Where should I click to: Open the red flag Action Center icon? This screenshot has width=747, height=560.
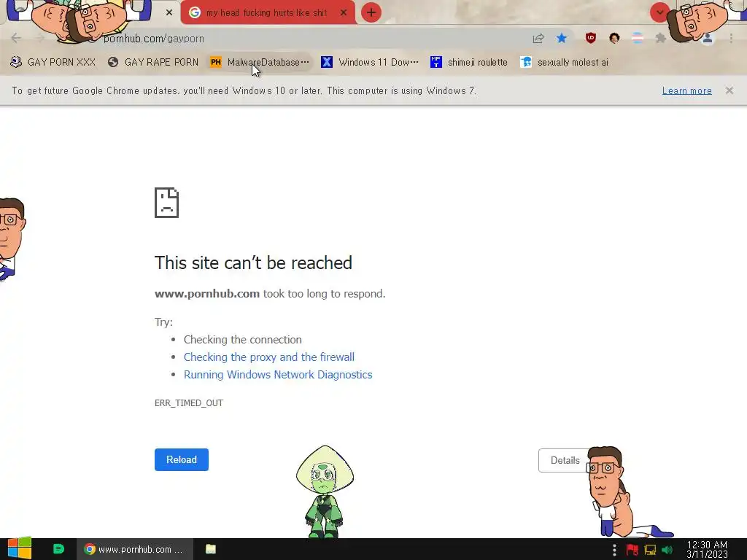[x=632, y=550]
